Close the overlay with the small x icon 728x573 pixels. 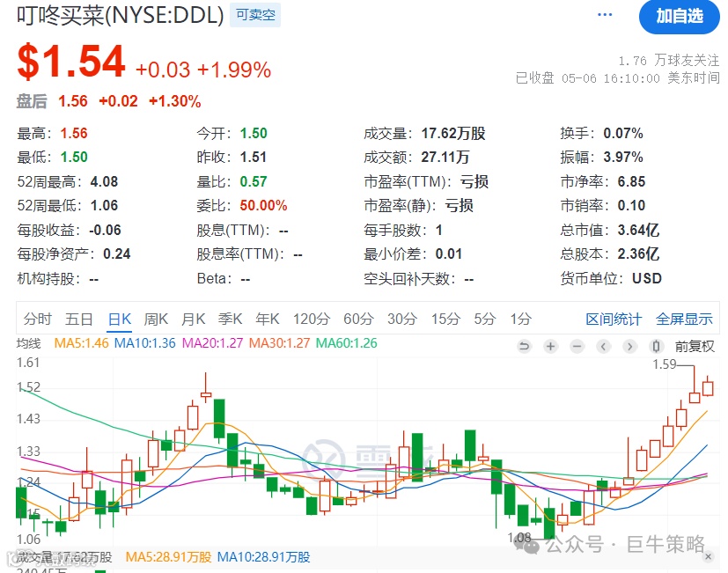click(708, 556)
